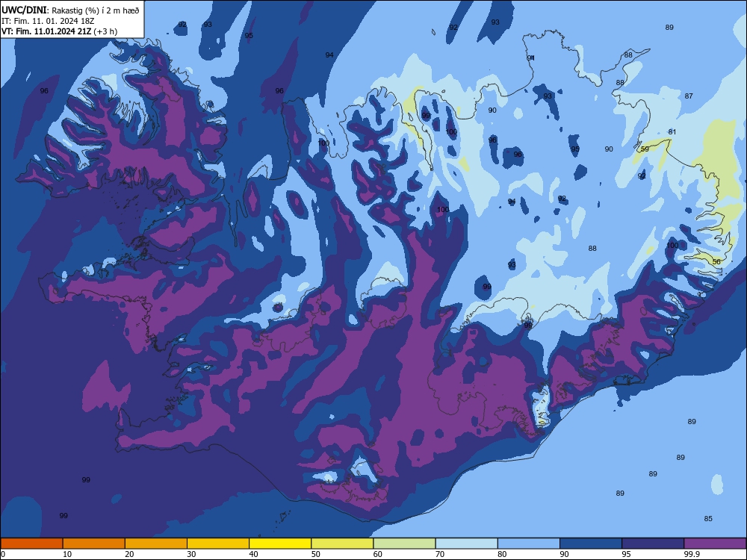Click the '40' legend scale label
Image resolution: width=747 pixels, height=560 pixels.
(x=253, y=554)
